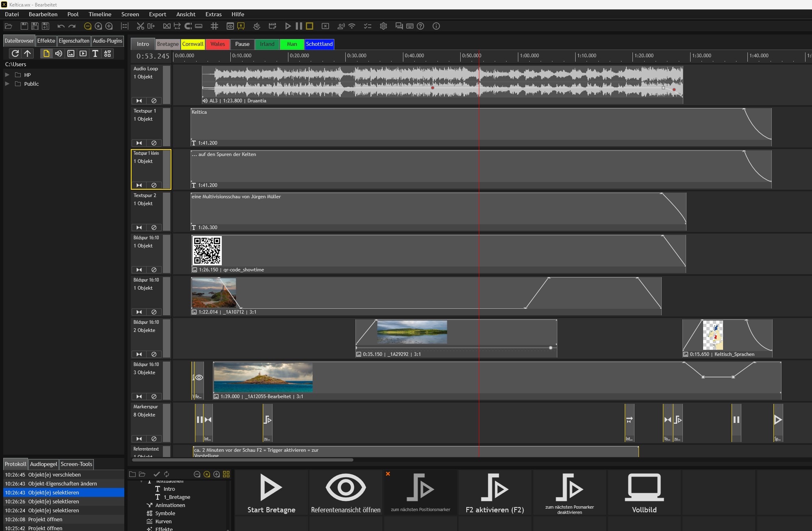Image resolution: width=812 pixels, height=531 pixels.
Task: Toggle the eye icon on the timeline object
Action: tap(199, 377)
